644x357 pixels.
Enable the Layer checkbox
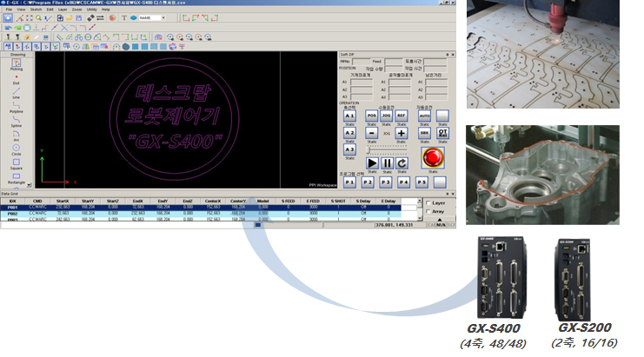428,202
